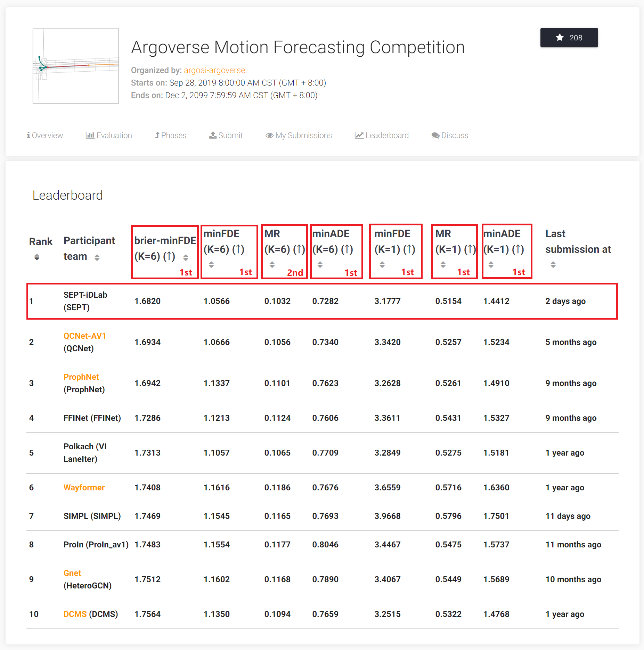Go to the Submit tab

[226, 135]
